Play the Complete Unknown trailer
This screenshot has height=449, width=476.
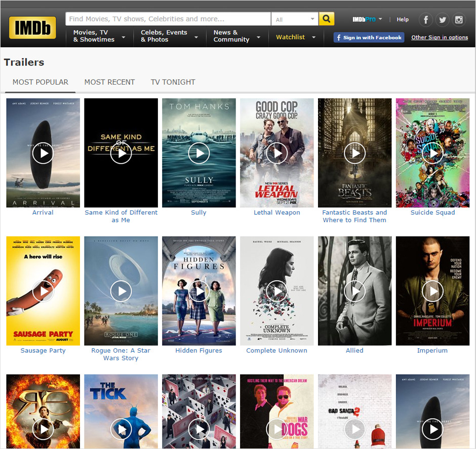click(x=277, y=291)
